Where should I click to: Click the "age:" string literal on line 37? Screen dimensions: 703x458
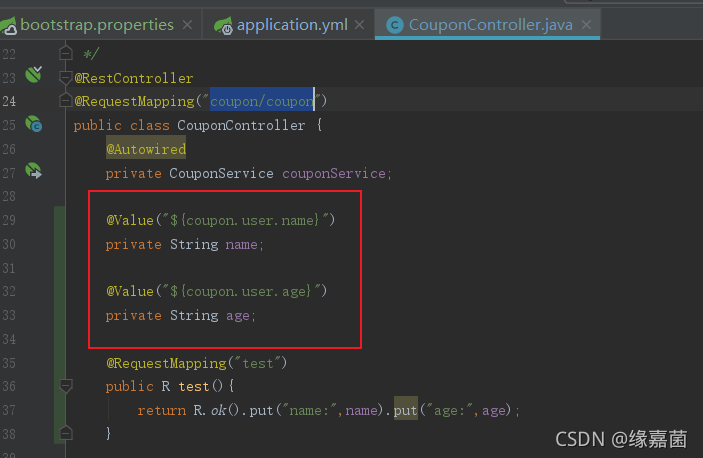450,410
